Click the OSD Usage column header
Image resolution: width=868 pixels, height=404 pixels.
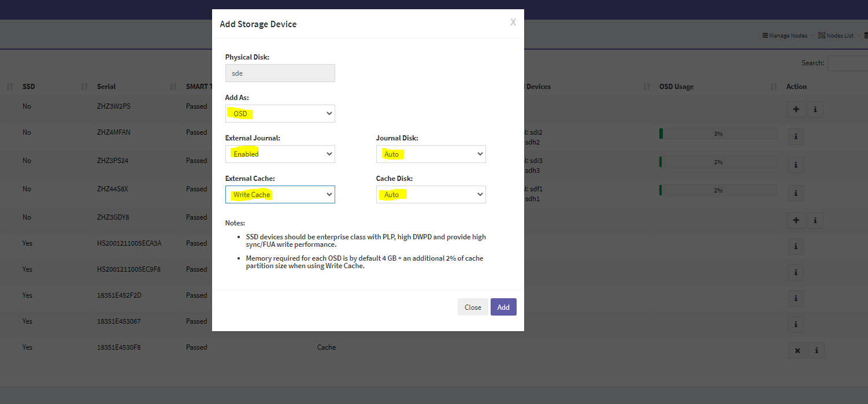click(x=676, y=87)
